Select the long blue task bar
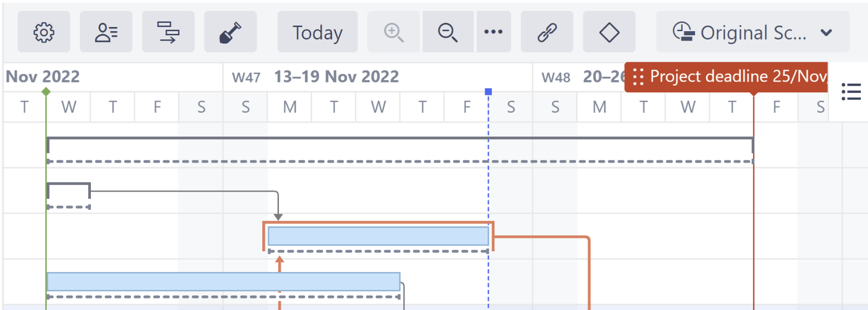The width and height of the screenshot is (868, 310). 223,281
